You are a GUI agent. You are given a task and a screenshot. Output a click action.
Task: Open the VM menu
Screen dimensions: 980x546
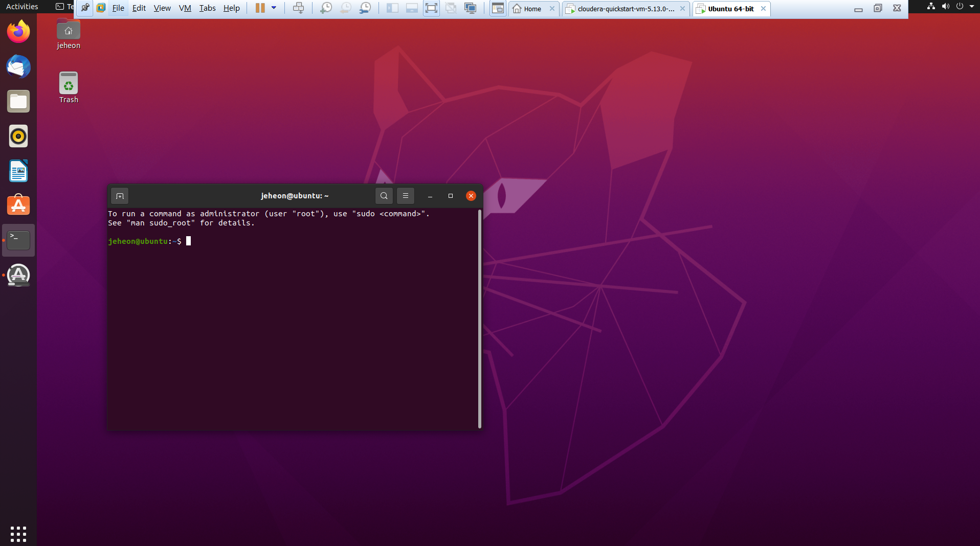(185, 8)
